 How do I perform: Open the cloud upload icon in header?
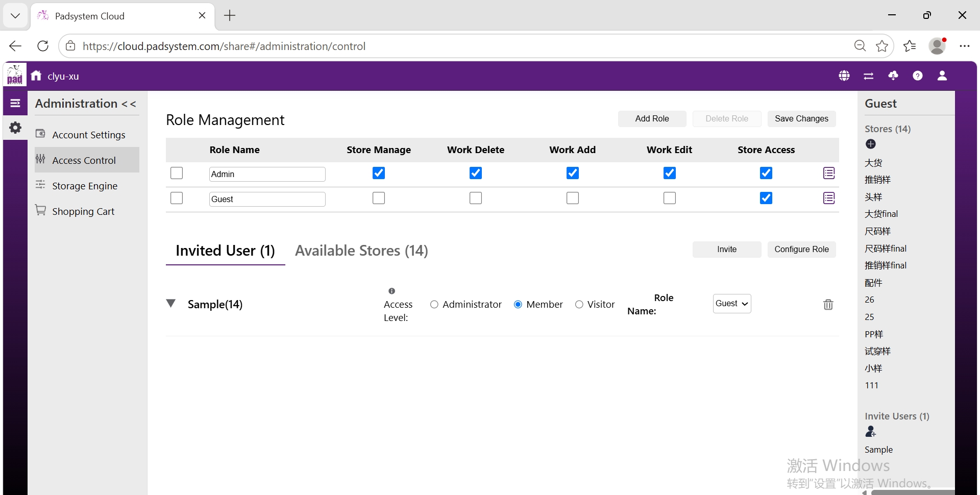point(893,76)
